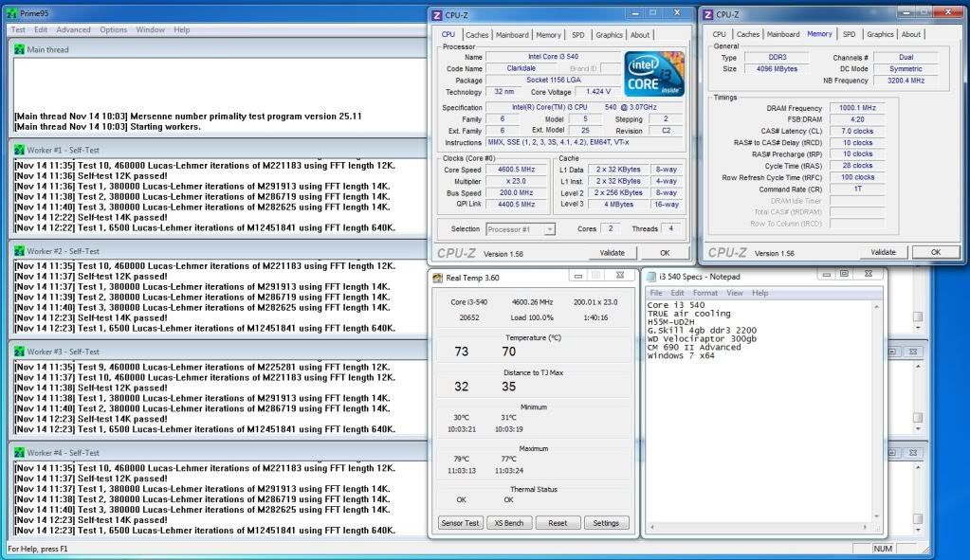The height and width of the screenshot is (560, 970).
Task: Click the Worker #1 Self-Test window icon
Action: 19,150
